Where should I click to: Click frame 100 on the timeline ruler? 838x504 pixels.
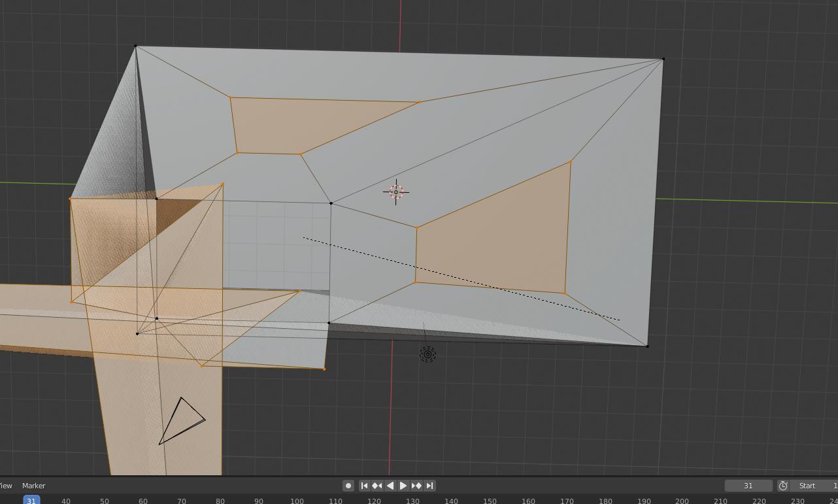click(x=297, y=501)
